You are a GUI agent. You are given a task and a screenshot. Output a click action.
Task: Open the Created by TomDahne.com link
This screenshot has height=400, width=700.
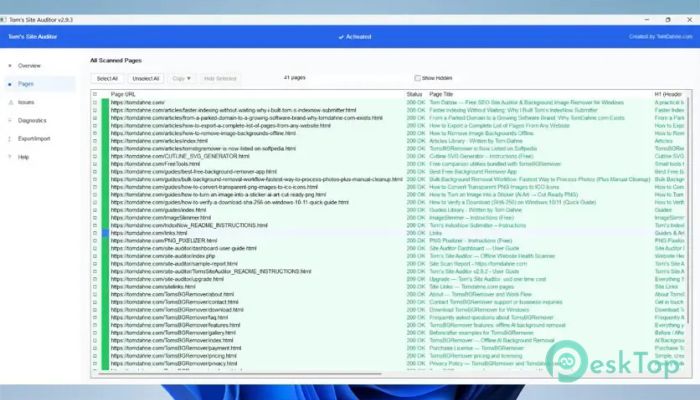tap(660, 37)
